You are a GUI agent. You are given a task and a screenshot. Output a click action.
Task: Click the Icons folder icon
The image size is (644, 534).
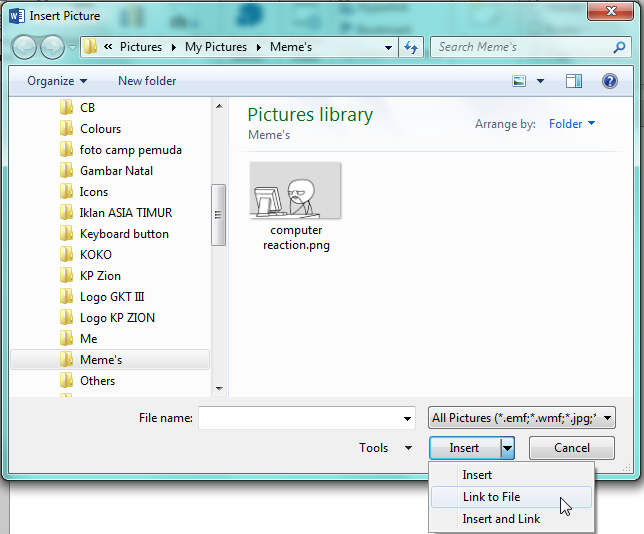[x=66, y=191]
